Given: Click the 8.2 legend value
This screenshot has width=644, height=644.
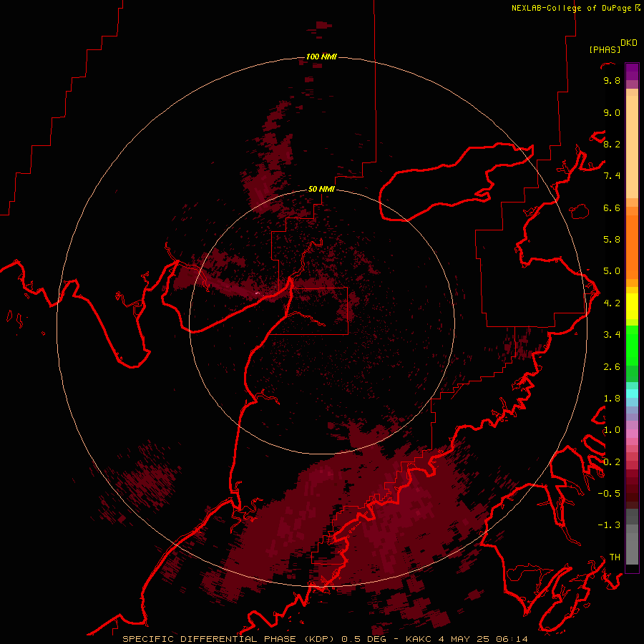Looking at the screenshot, I should pos(612,145).
